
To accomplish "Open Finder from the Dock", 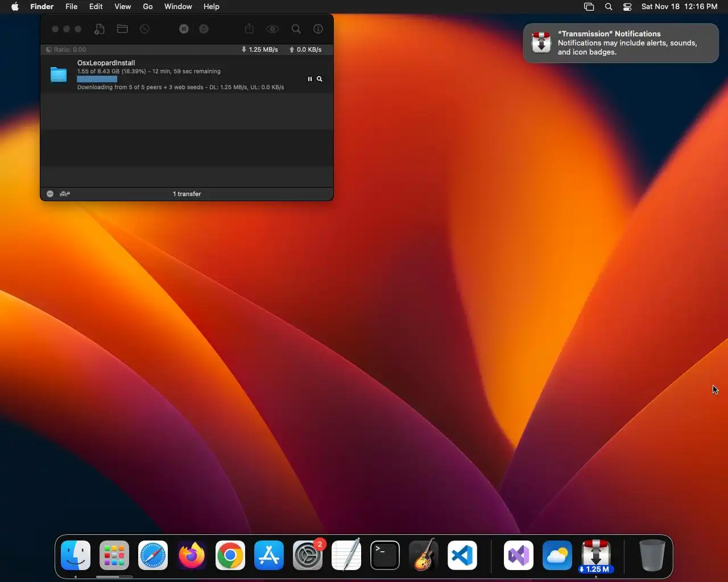I will click(x=76, y=555).
